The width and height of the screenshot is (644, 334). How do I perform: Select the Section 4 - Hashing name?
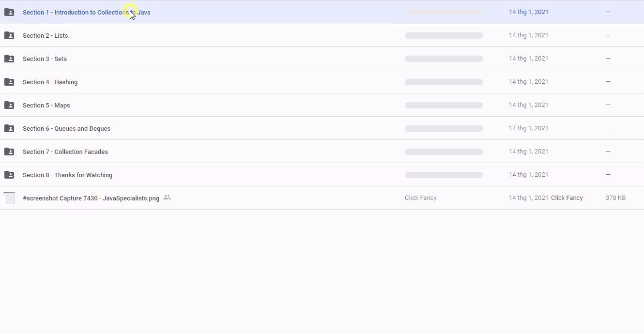tap(50, 82)
